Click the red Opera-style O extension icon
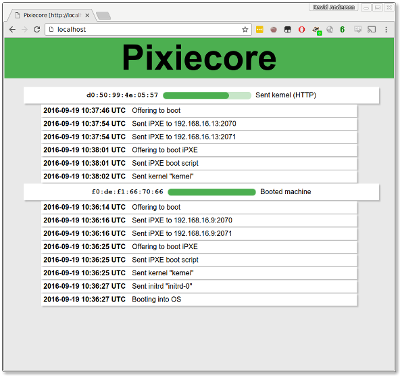Viewport: 400px width, 376px height. tap(302, 30)
